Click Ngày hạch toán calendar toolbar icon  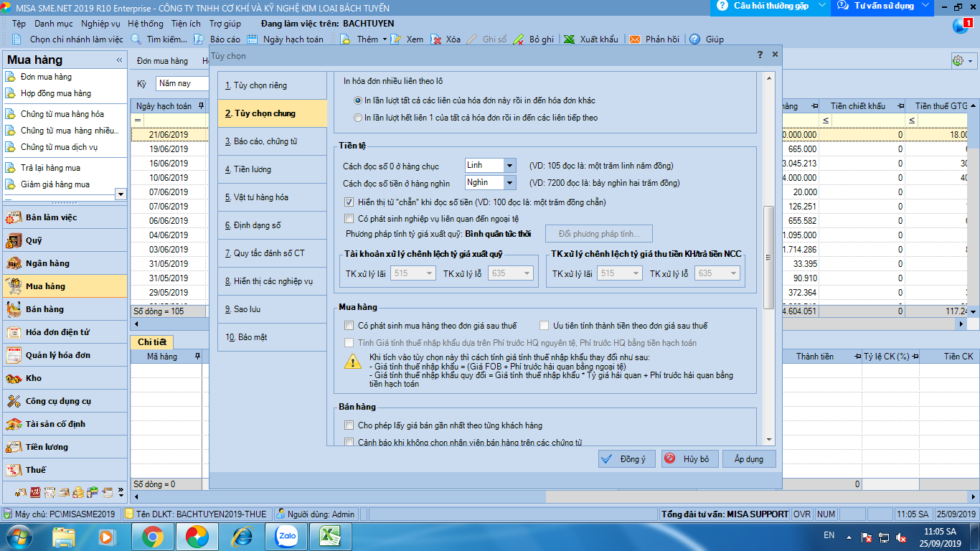tap(253, 39)
